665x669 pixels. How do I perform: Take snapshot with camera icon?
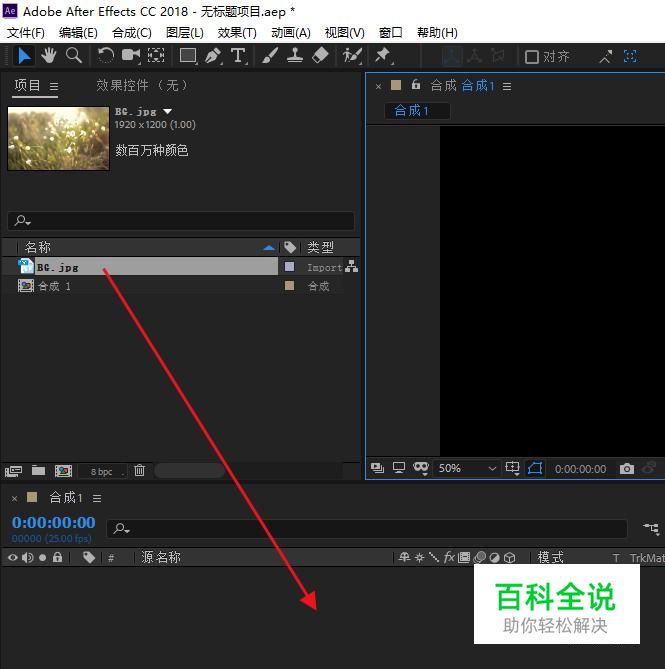click(627, 468)
